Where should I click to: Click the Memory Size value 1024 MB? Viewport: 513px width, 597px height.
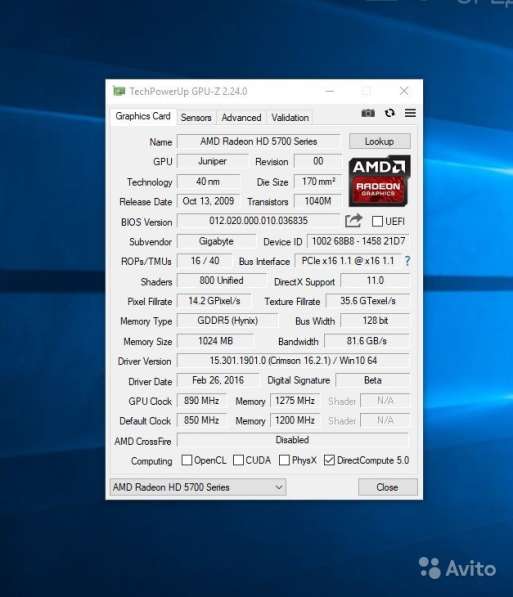[x=215, y=341]
